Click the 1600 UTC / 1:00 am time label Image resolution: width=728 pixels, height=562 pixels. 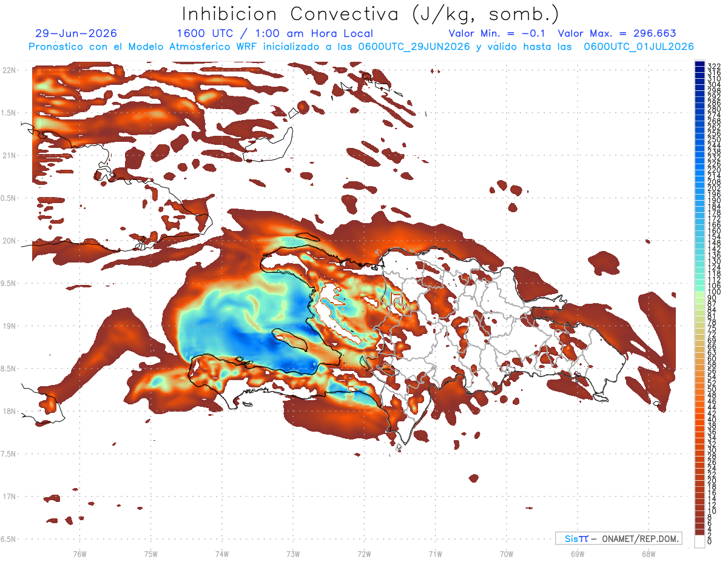pyautogui.click(x=275, y=33)
